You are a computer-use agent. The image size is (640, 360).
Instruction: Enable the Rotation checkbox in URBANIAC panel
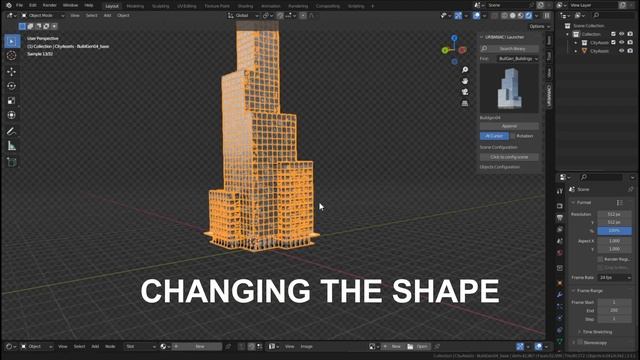(513, 136)
